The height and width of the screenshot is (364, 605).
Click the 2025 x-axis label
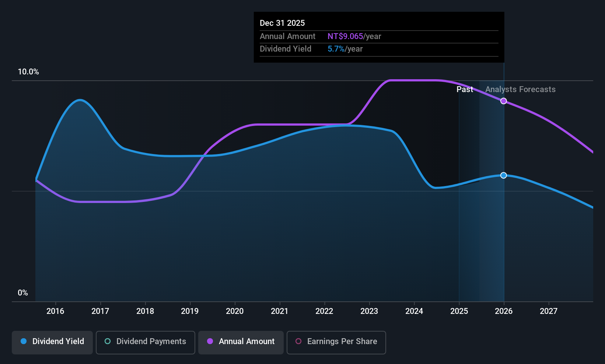pos(459,311)
